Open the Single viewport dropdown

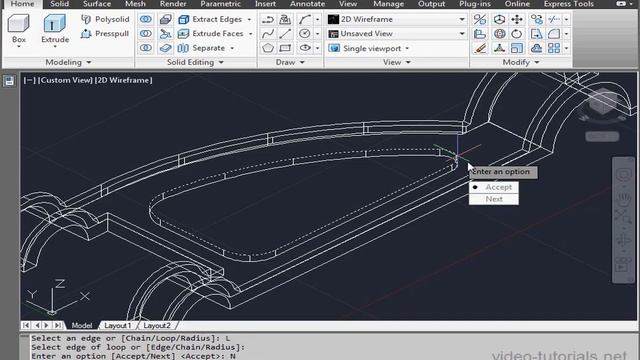tap(369, 48)
